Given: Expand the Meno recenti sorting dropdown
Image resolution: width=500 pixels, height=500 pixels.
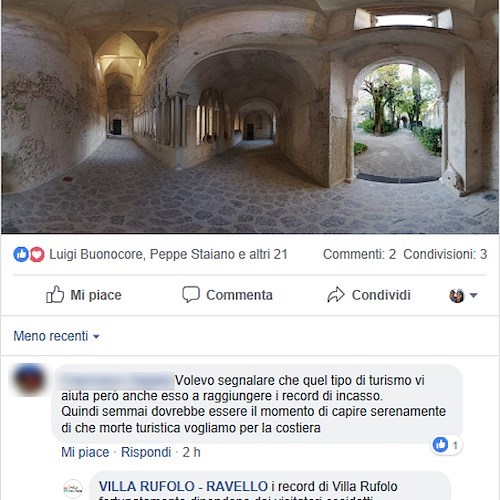Looking at the screenshot, I should pyautogui.click(x=57, y=336).
